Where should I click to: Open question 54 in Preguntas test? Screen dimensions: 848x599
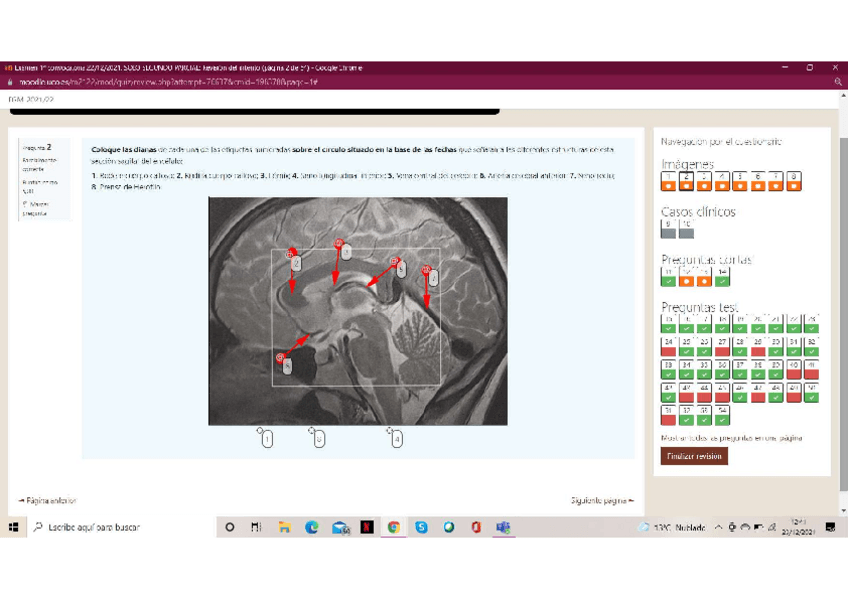pos(721,415)
